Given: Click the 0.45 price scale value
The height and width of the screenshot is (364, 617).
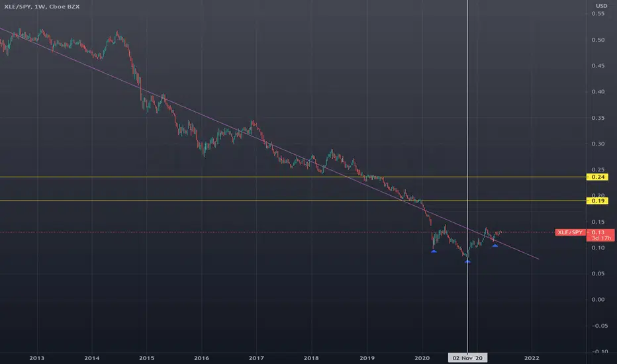Looking at the screenshot, I should (598, 66).
